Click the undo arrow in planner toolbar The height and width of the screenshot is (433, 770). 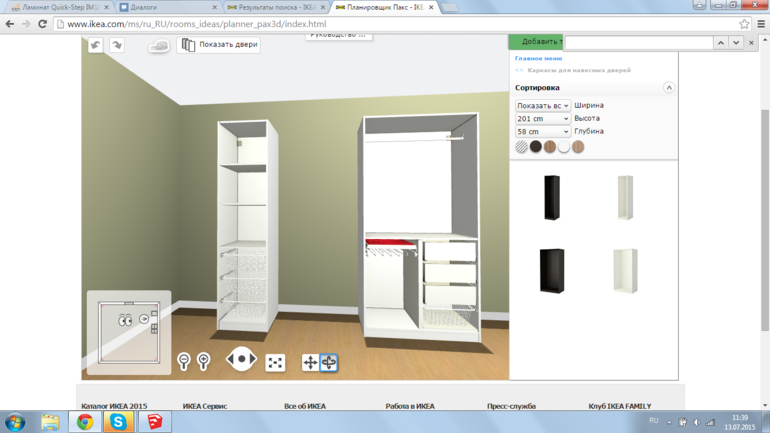(95, 45)
